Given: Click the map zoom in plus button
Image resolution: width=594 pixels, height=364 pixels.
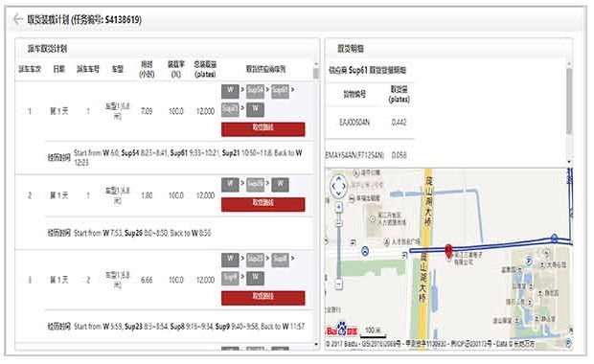Looking at the screenshot, I should click(x=339, y=207).
